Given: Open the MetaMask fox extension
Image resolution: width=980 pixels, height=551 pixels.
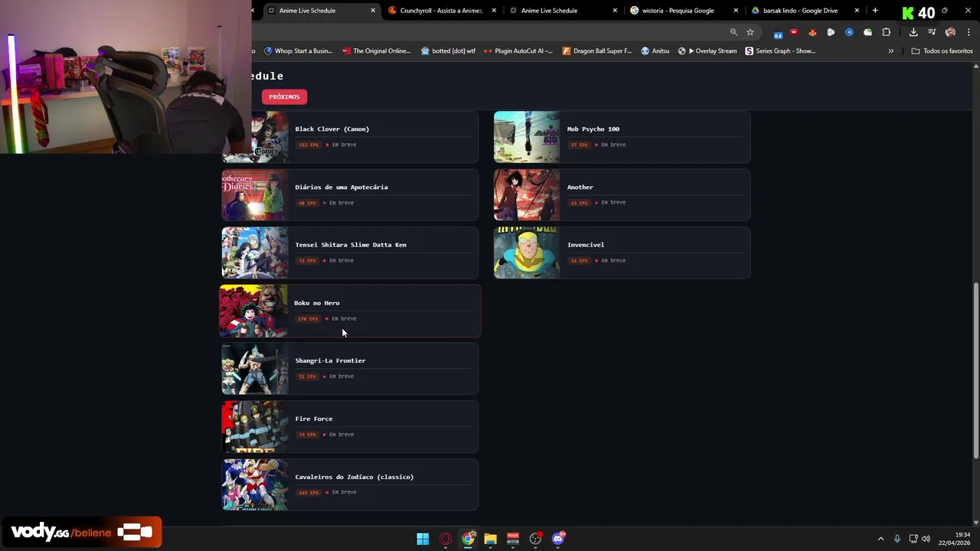Looking at the screenshot, I should (x=812, y=32).
